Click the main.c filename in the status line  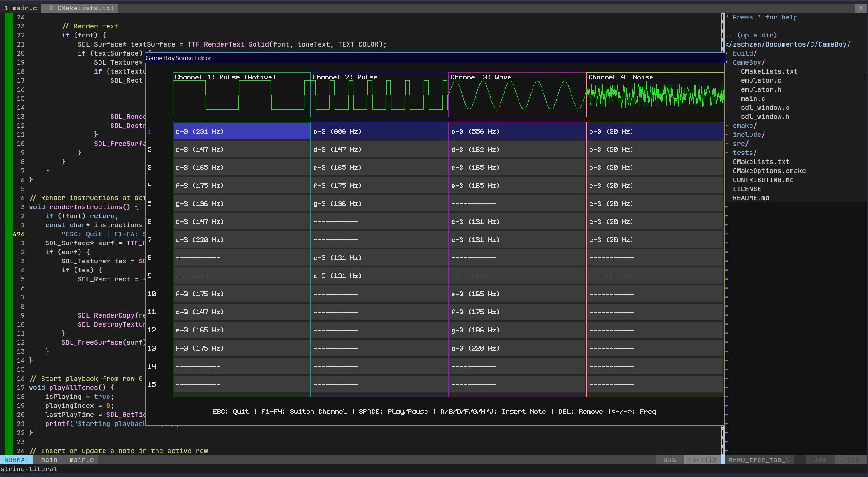pos(81,460)
